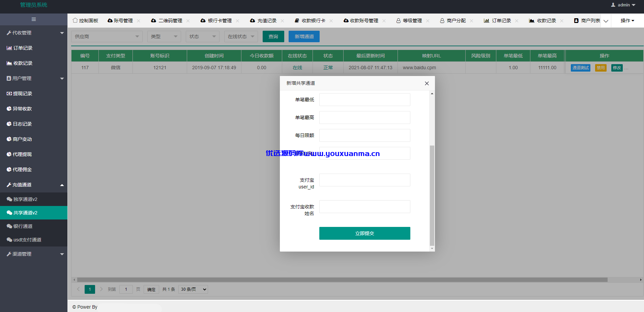Go to previous page arrow in pagination
Screen dimensions: 644x312
(78, 289)
